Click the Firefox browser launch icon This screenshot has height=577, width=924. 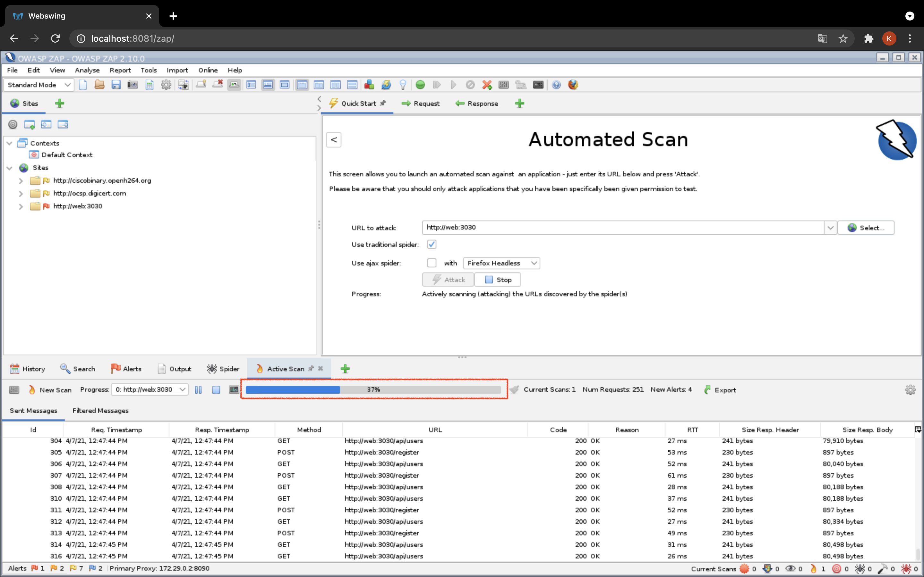573,85
